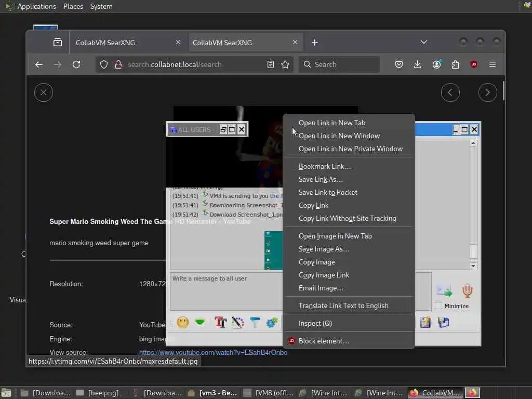Open the System panel menu
Screen dimensions: 532x399
[x=101, y=6]
